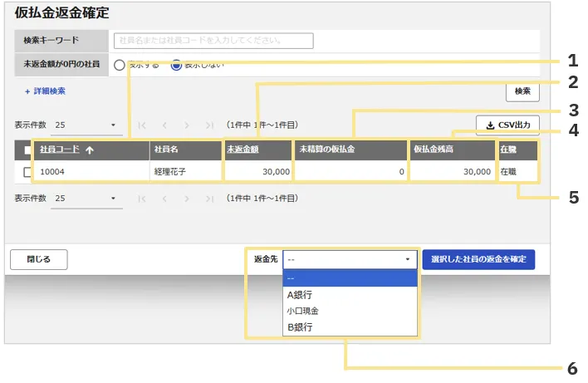
Task: Click the 検索キーワード input field
Action: tap(213, 41)
